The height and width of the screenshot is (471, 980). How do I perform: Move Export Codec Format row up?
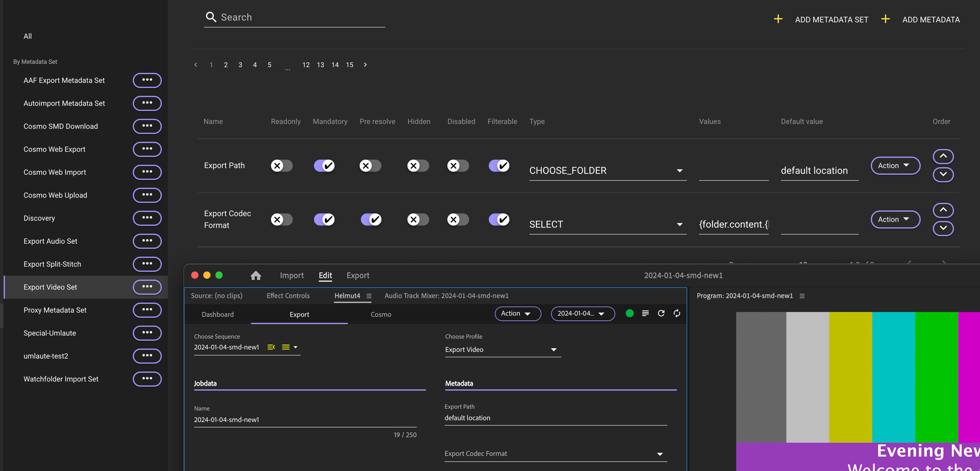943,210
